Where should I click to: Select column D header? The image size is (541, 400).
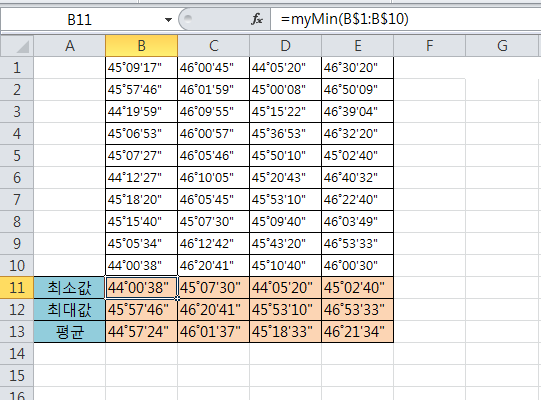285,46
